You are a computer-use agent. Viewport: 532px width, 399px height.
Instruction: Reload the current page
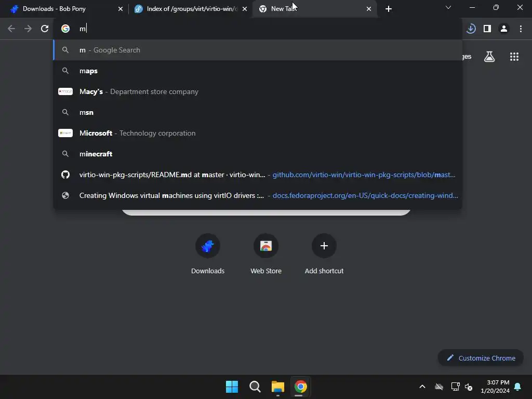point(45,29)
